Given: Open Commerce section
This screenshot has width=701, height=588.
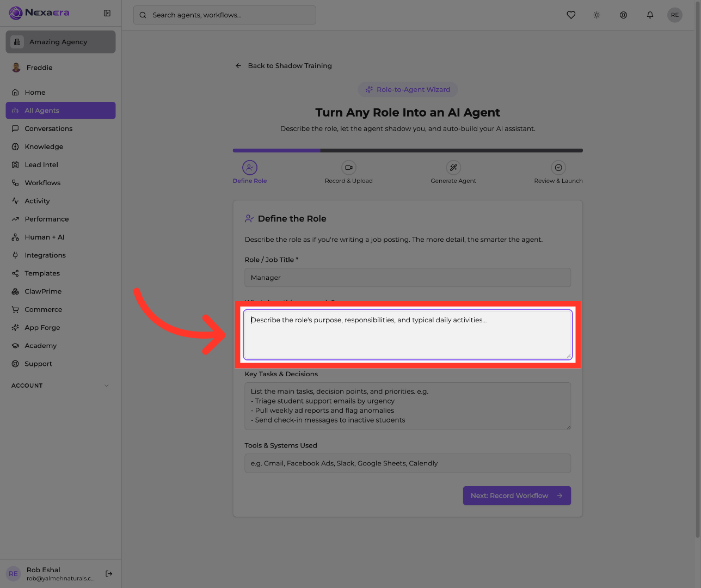Looking at the screenshot, I should tap(60, 310).
